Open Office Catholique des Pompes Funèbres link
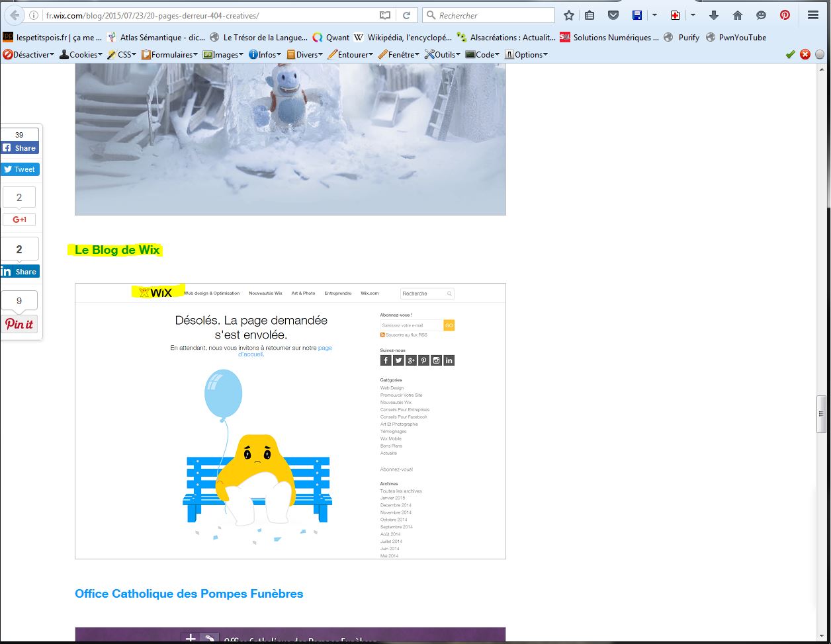The height and width of the screenshot is (644, 831). tap(189, 594)
